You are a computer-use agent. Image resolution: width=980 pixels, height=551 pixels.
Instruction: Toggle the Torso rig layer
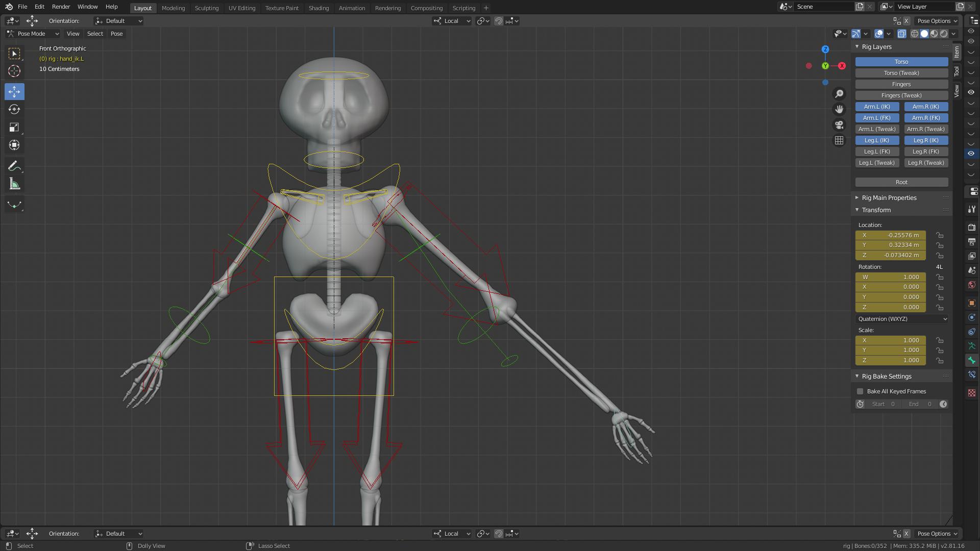901,62
